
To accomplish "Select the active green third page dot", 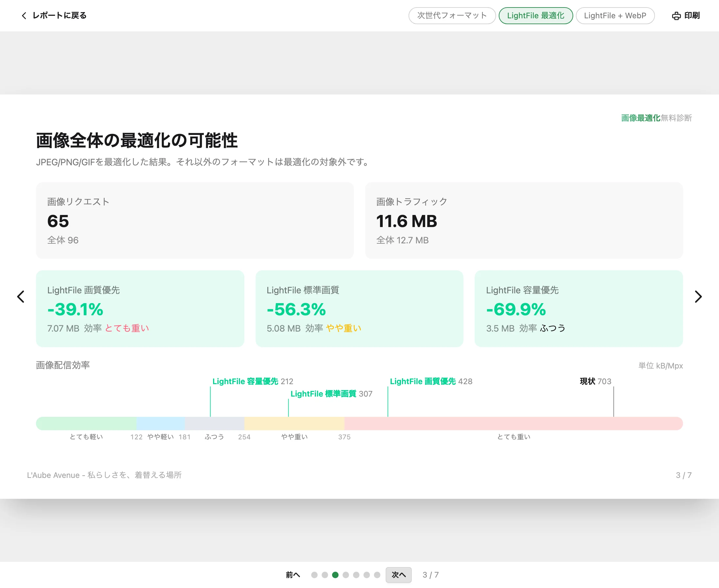I will pos(335,575).
